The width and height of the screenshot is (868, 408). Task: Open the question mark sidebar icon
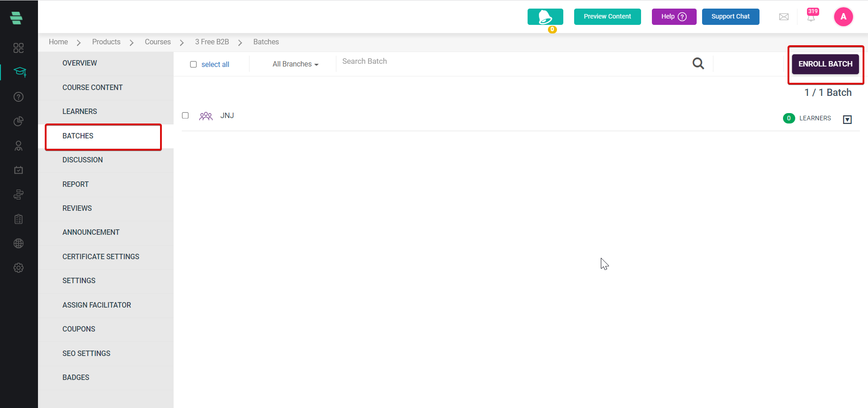tap(19, 97)
